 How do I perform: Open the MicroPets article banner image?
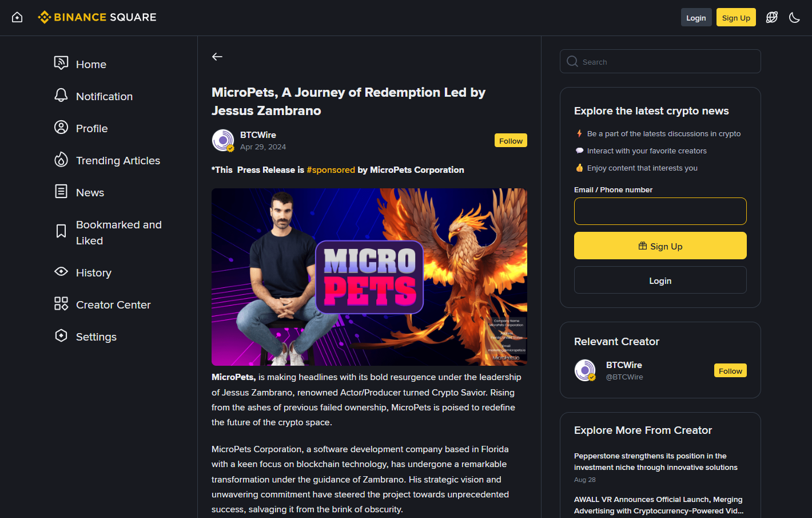tap(369, 277)
